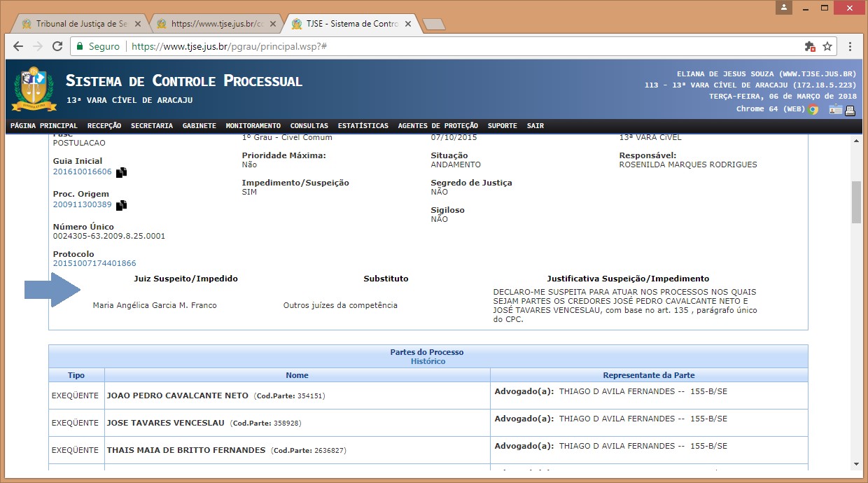This screenshot has width=868, height=483.
Task: Expand the Estatísticas menu
Action: point(363,126)
